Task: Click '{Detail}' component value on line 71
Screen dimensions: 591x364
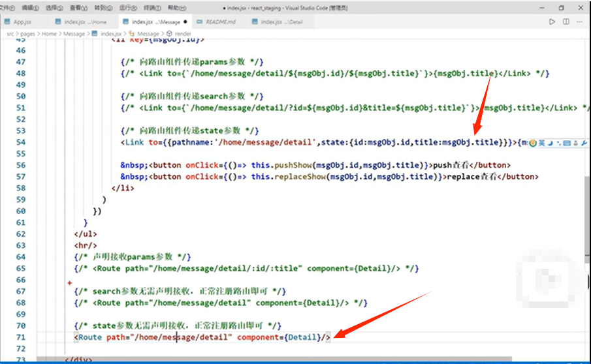Action: 302,337
